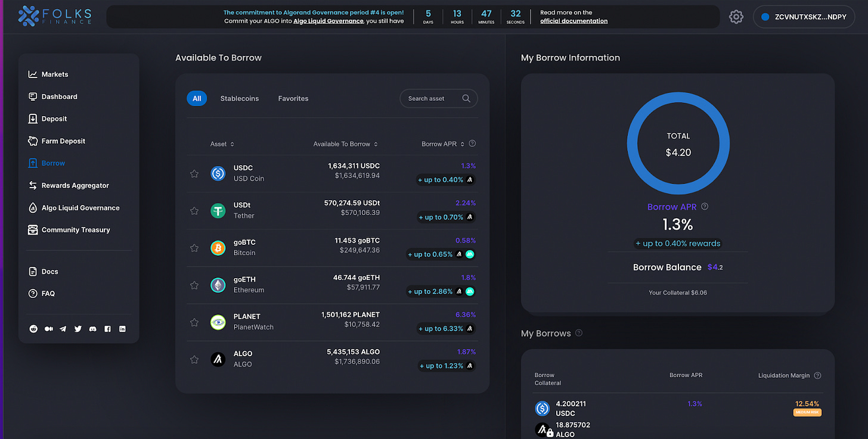Screen dimensions: 868x439
Task: Open the FAQ link in sidebar
Action: [42, 294]
